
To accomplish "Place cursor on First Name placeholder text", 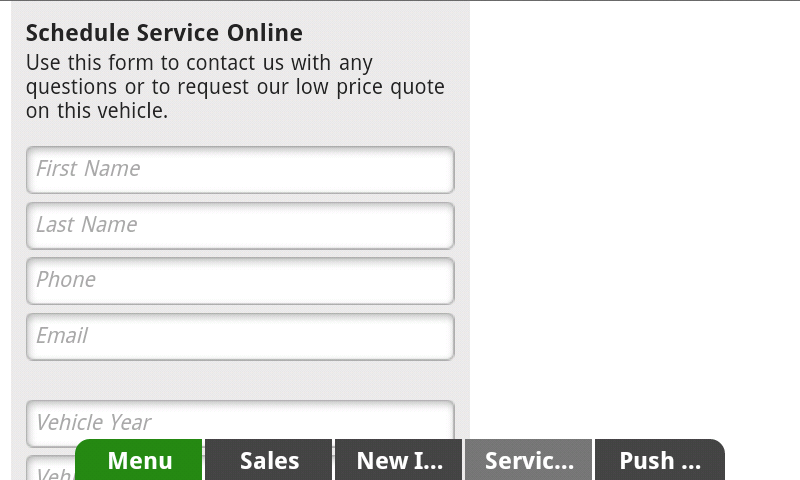I will coord(88,169).
